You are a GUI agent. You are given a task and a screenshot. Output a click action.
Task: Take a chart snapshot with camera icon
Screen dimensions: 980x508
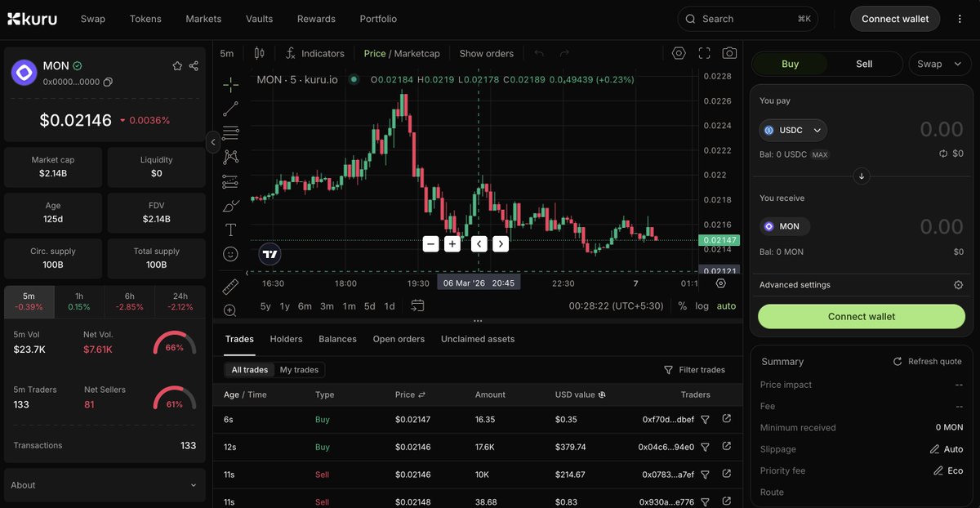729,53
